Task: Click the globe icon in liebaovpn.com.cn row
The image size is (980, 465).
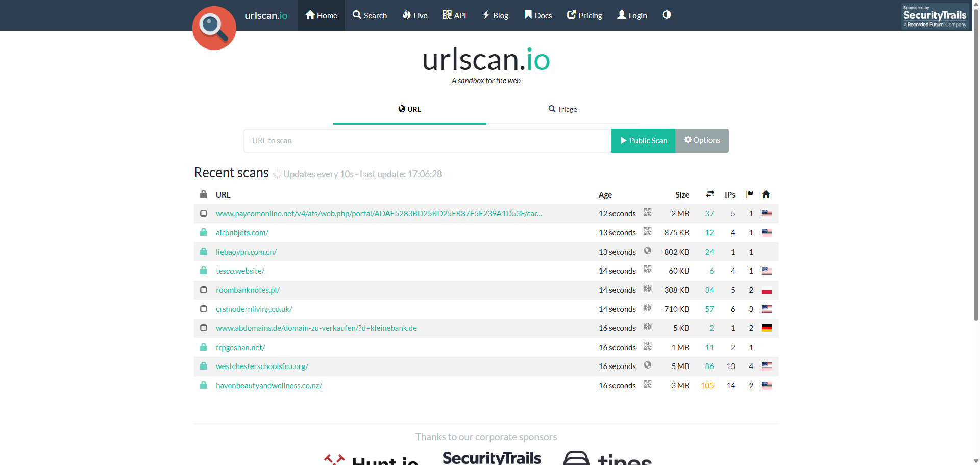Action: pos(648,251)
